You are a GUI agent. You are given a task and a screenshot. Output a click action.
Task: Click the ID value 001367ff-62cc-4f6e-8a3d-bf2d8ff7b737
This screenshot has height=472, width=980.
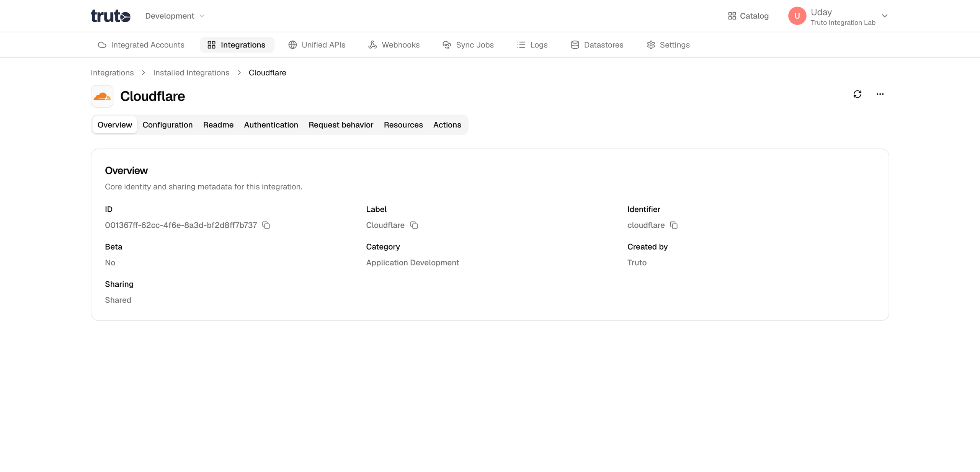tap(181, 225)
